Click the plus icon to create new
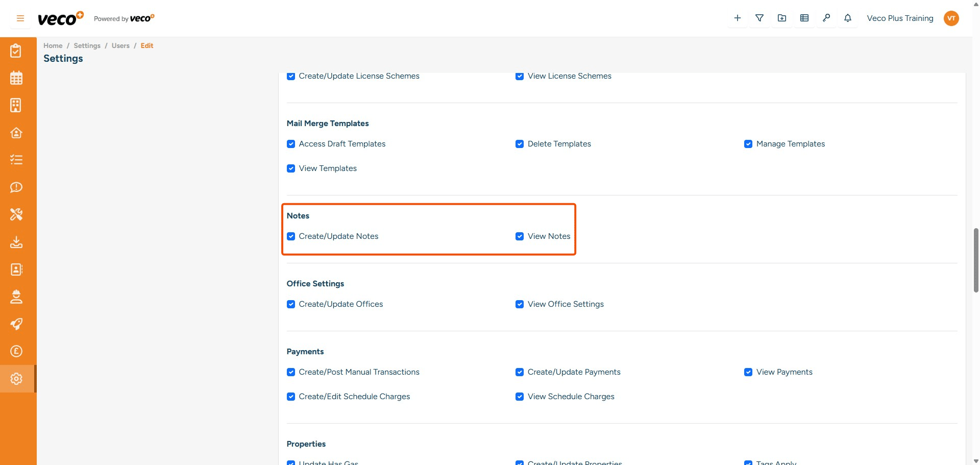Viewport: 980px width, 465px height. 737,18
